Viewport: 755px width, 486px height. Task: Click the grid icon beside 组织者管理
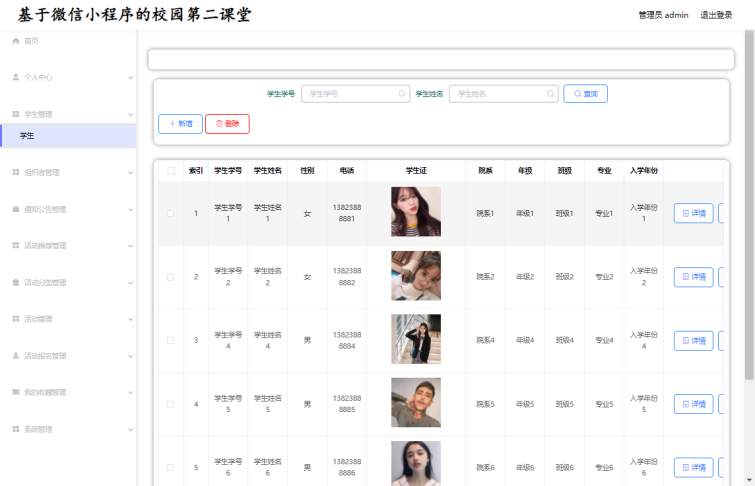click(15, 172)
